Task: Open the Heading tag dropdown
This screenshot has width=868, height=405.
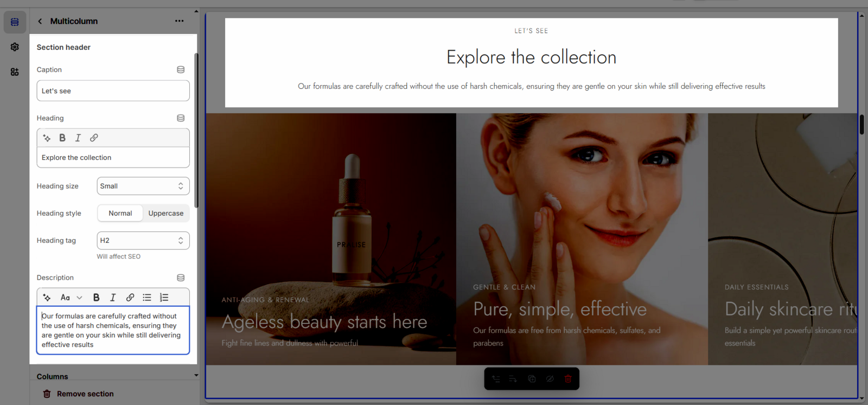Action: pos(143,240)
